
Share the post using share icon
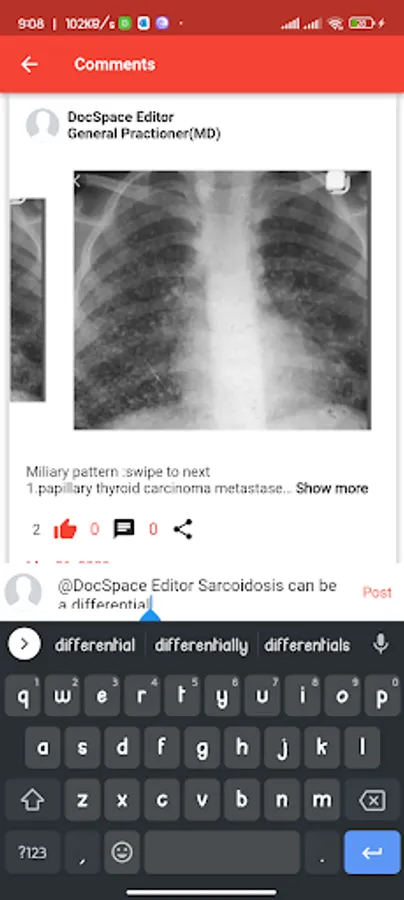(183, 529)
